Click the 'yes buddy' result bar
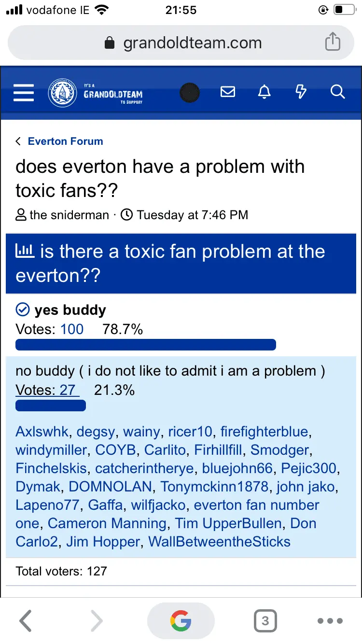The image size is (362, 644). [146, 345]
